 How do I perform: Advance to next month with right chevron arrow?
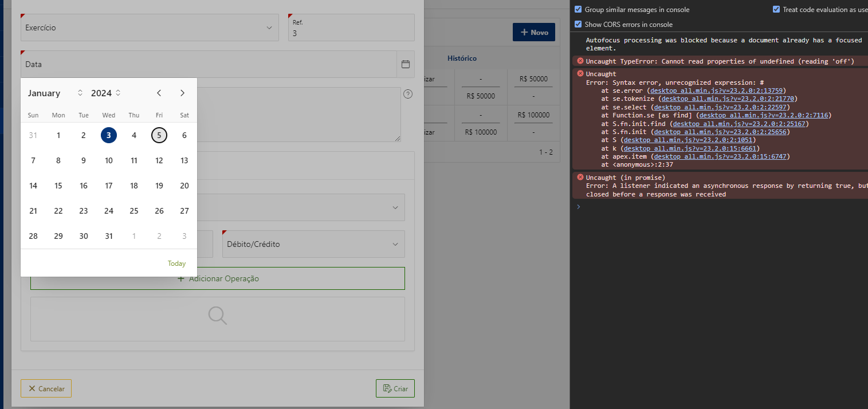click(x=182, y=93)
